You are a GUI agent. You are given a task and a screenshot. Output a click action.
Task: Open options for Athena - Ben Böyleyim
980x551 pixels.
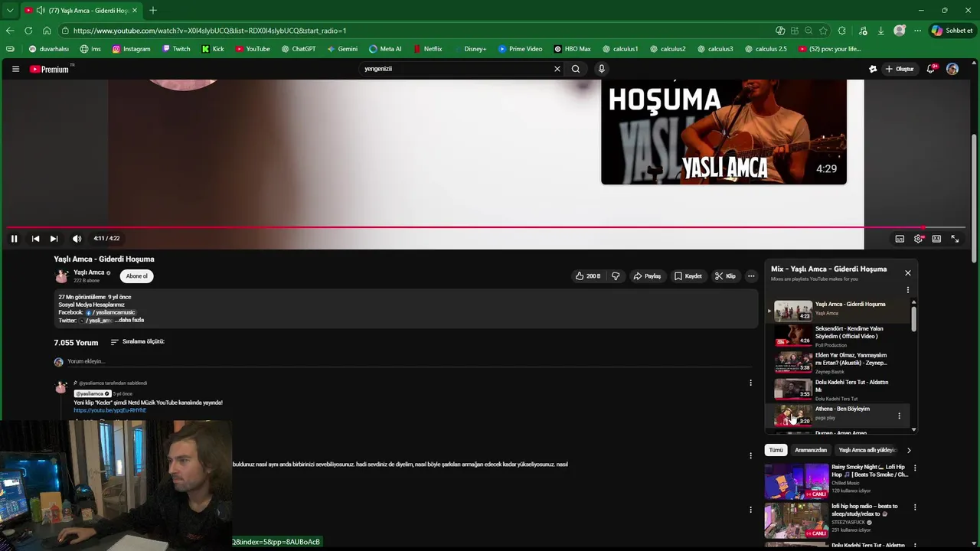click(x=899, y=416)
